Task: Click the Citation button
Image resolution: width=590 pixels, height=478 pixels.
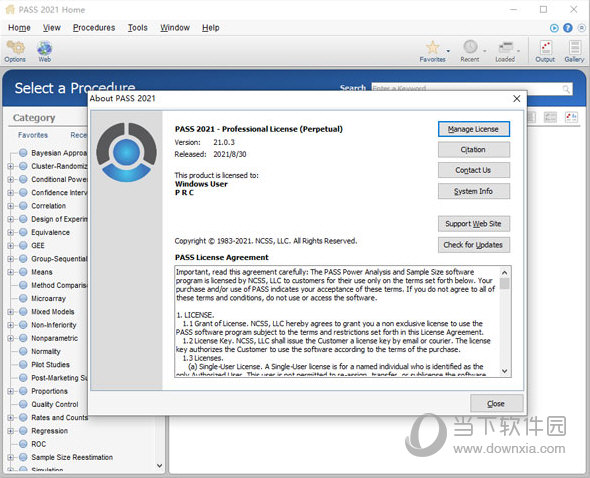Action: (474, 149)
